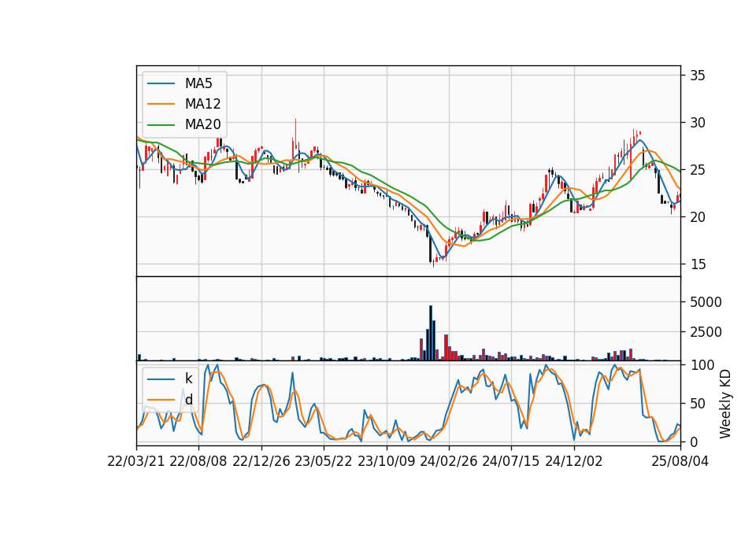Click the 22/03/21 date axis label
Image resolution: width=756 pixels, height=543 pixels.
pyautogui.click(x=136, y=461)
